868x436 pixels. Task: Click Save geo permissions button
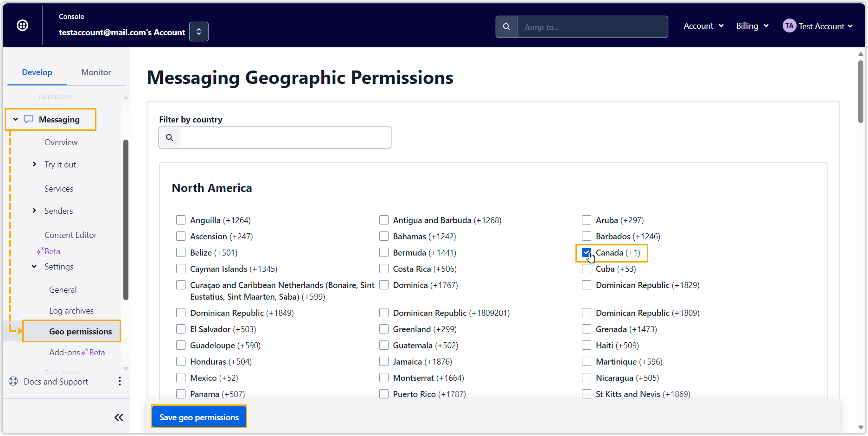click(x=199, y=417)
